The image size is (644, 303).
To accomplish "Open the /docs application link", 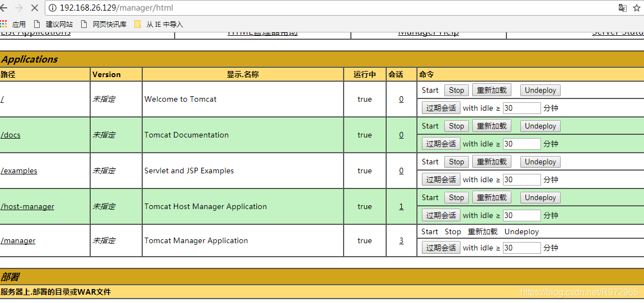I will pyautogui.click(x=10, y=135).
